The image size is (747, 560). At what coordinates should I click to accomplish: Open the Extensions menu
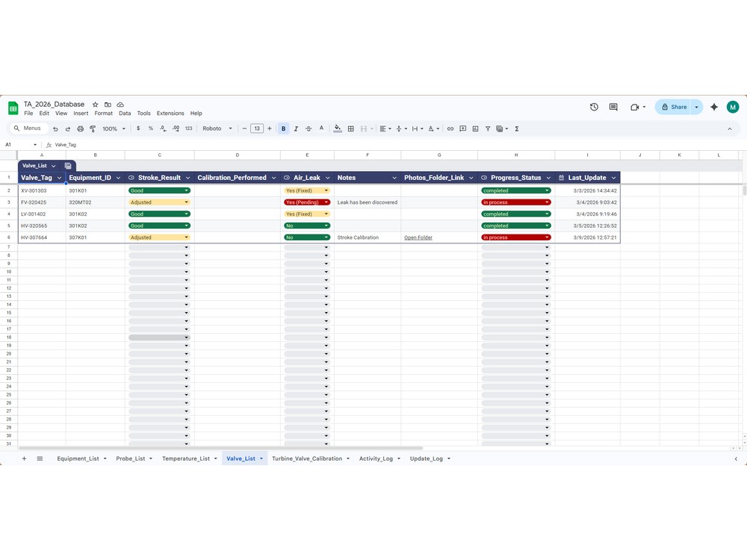[170, 113]
